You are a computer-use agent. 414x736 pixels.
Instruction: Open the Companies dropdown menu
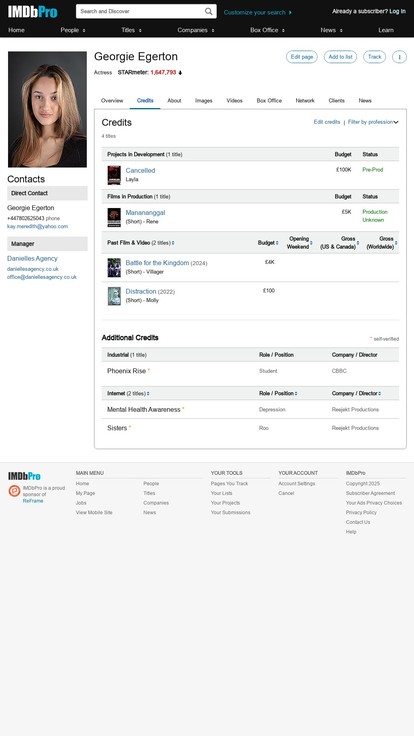196,30
